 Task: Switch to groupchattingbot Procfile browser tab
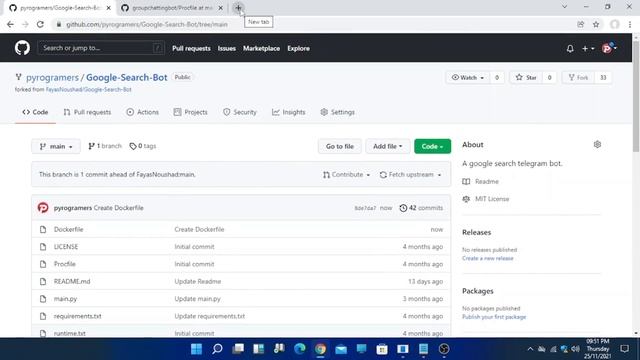coord(172,8)
